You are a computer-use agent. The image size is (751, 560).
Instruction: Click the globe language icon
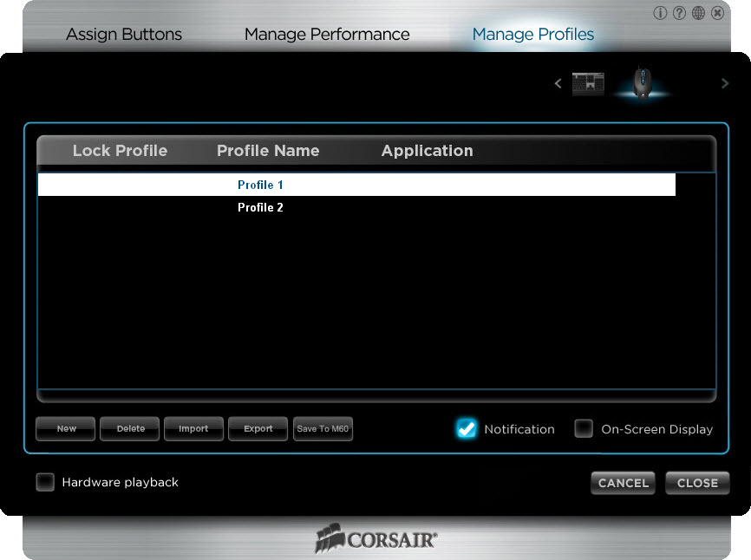click(x=698, y=13)
